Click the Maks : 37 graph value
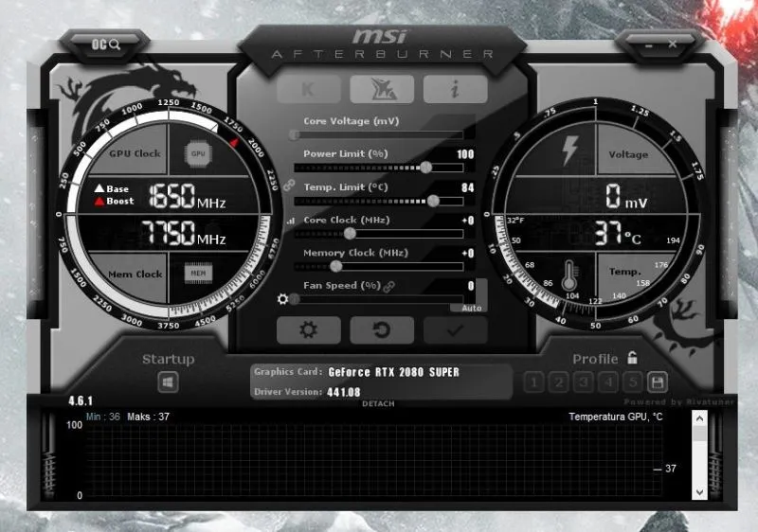Viewport: 758px width, 532px height. [x=149, y=417]
